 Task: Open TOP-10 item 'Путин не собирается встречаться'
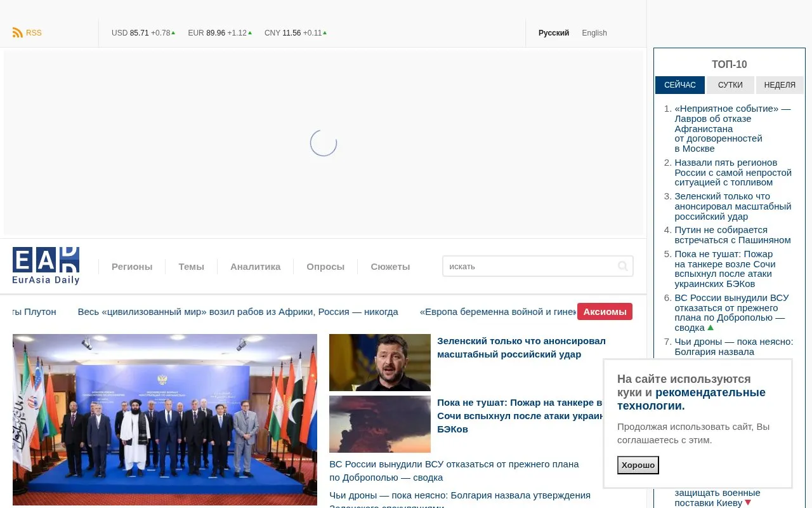click(733, 235)
